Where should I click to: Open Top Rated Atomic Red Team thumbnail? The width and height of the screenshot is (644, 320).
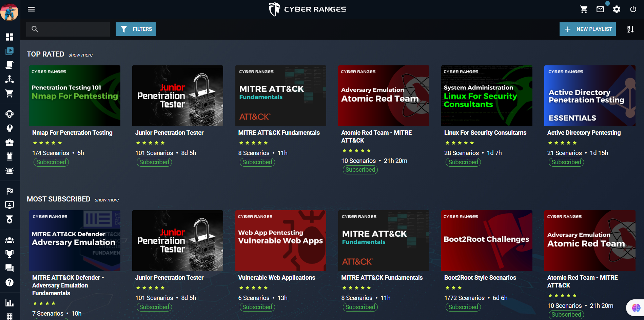tap(384, 95)
